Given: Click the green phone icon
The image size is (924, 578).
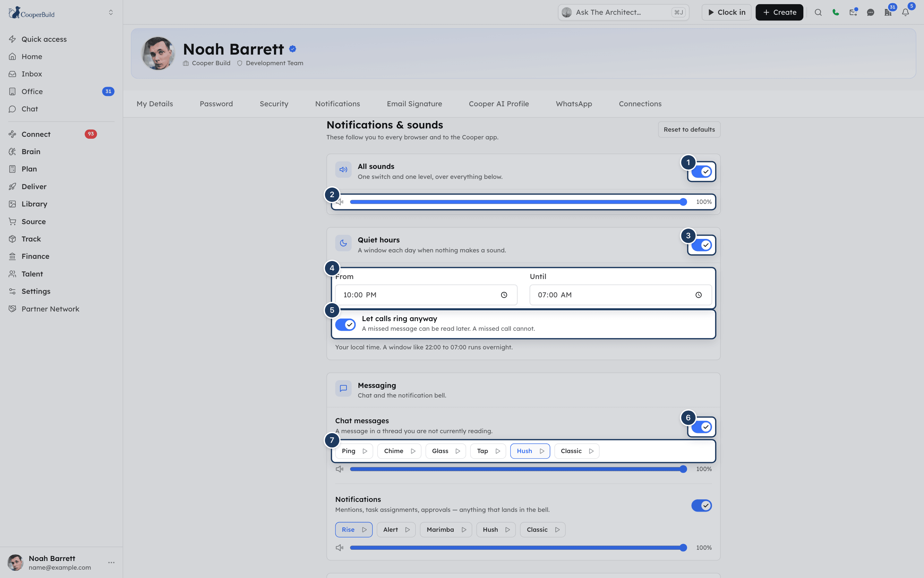Looking at the screenshot, I should tap(835, 12).
